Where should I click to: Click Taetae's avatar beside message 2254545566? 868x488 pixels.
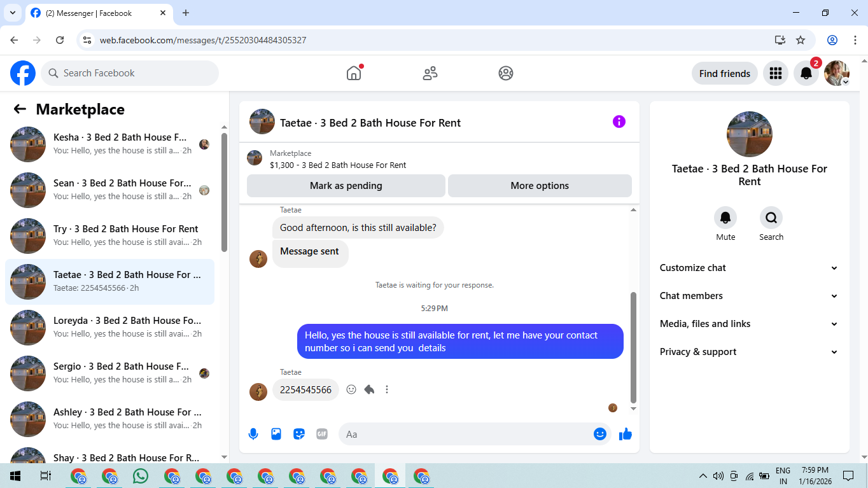258,391
